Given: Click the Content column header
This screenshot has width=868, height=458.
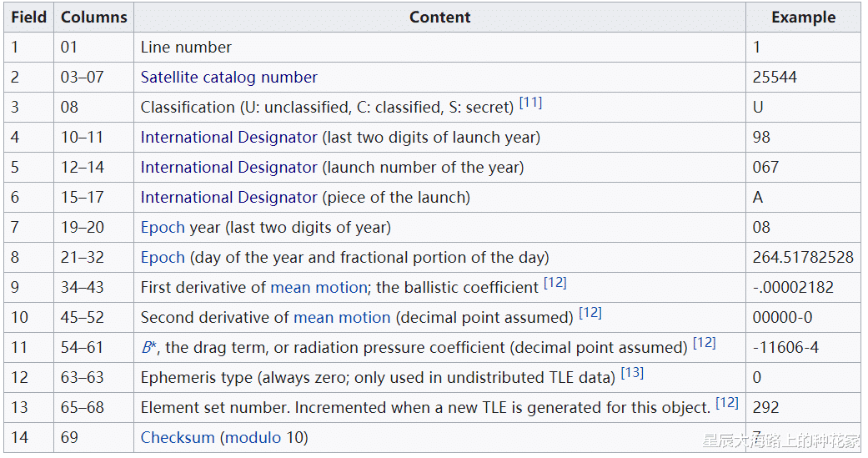Looking at the screenshot, I should click(439, 18).
